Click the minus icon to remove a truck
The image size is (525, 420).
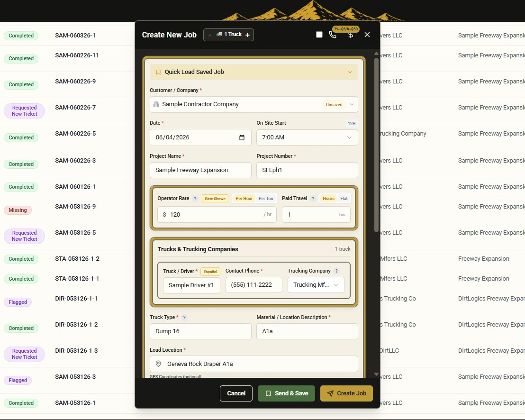(210, 35)
